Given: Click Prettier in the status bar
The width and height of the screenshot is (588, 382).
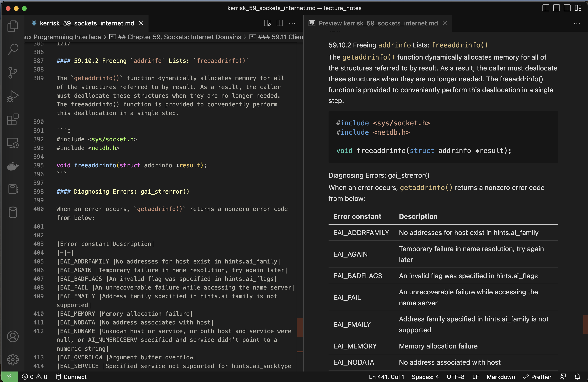Looking at the screenshot, I should (x=537, y=377).
